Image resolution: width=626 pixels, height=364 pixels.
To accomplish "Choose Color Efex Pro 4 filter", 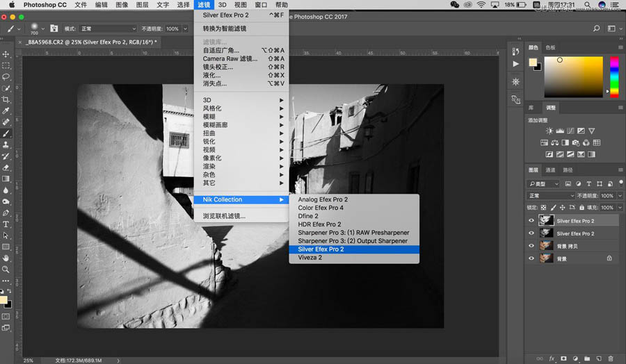I will coord(354,208).
